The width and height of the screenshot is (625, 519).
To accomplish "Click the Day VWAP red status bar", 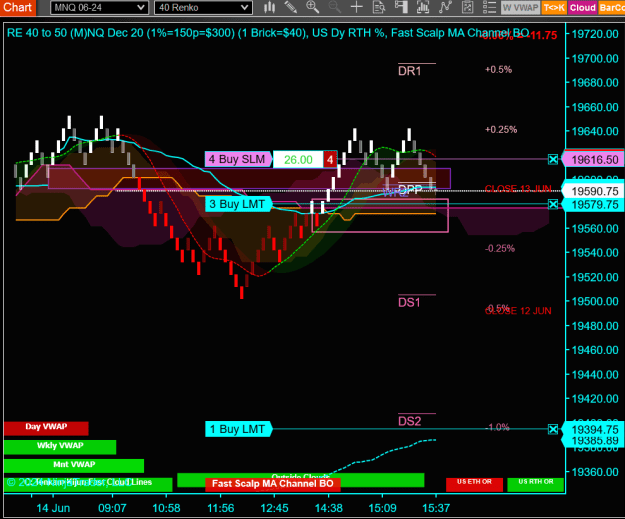I will point(46,428).
